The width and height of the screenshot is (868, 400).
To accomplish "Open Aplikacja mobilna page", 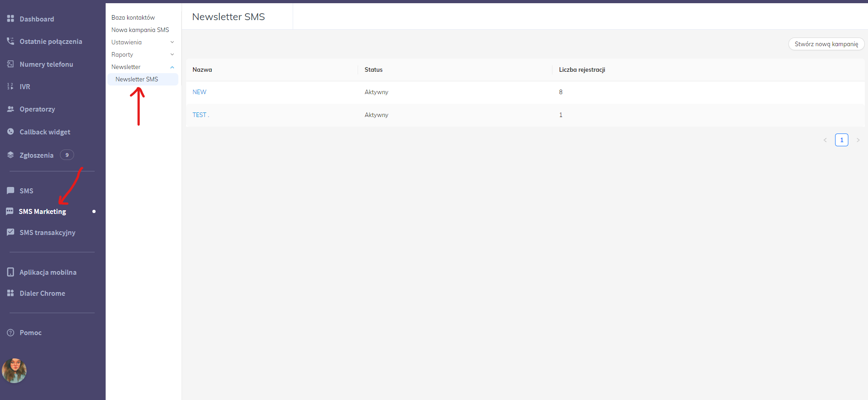I will 48,272.
